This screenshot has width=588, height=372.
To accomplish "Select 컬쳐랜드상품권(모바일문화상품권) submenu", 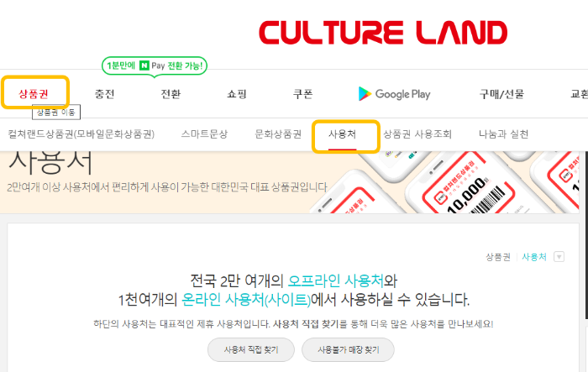I will tap(81, 134).
